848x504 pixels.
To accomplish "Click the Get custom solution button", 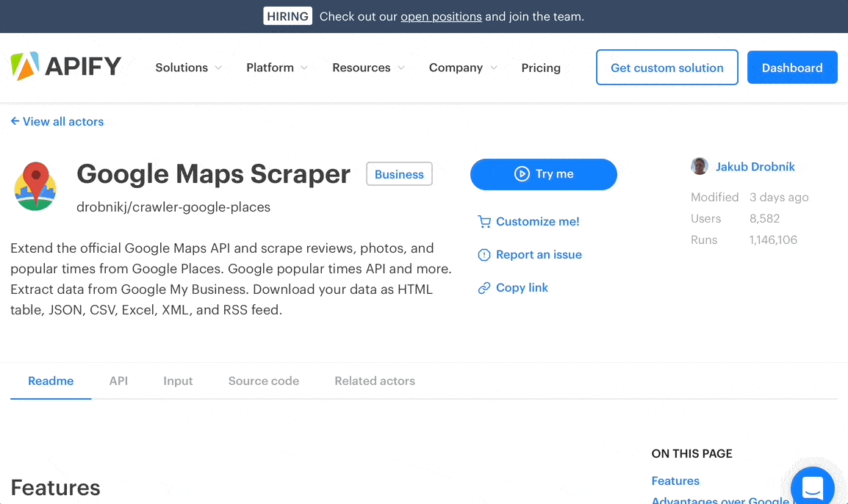I will coord(666,68).
